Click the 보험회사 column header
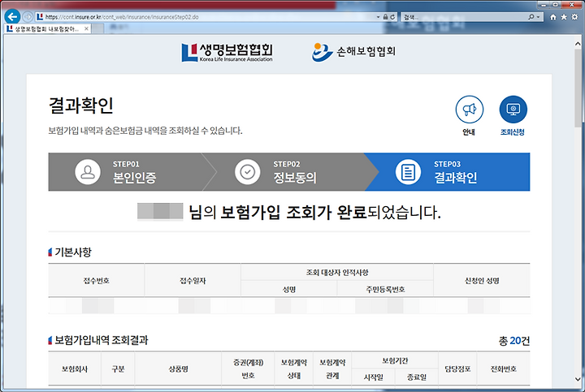Viewport: 585px width, 392px height. 75,369
